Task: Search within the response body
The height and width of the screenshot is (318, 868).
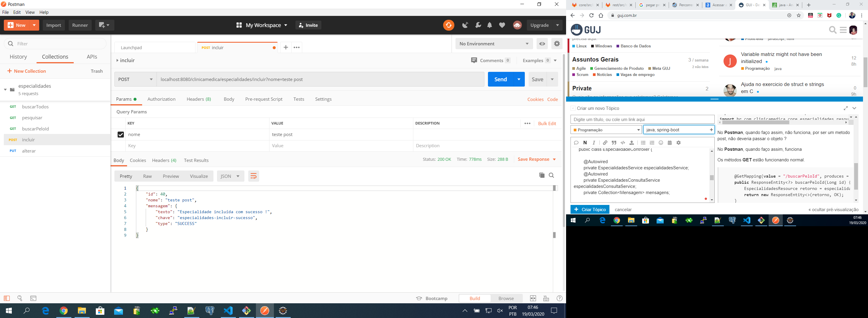Action: (x=552, y=175)
